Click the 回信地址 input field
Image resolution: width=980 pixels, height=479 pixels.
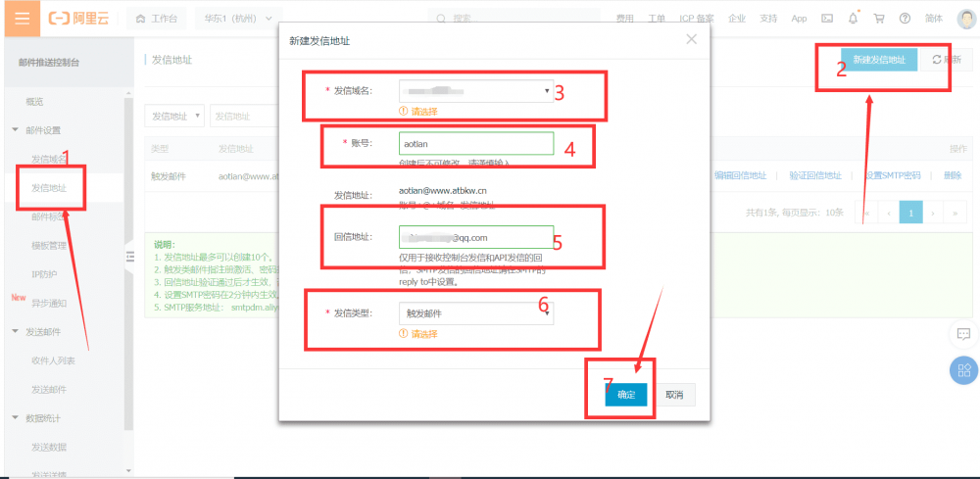(476, 237)
